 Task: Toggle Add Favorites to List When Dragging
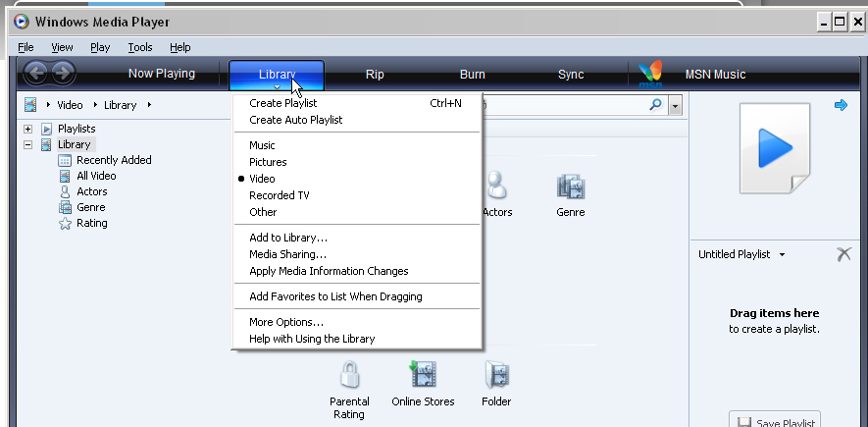pyautogui.click(x=335, y=296)
